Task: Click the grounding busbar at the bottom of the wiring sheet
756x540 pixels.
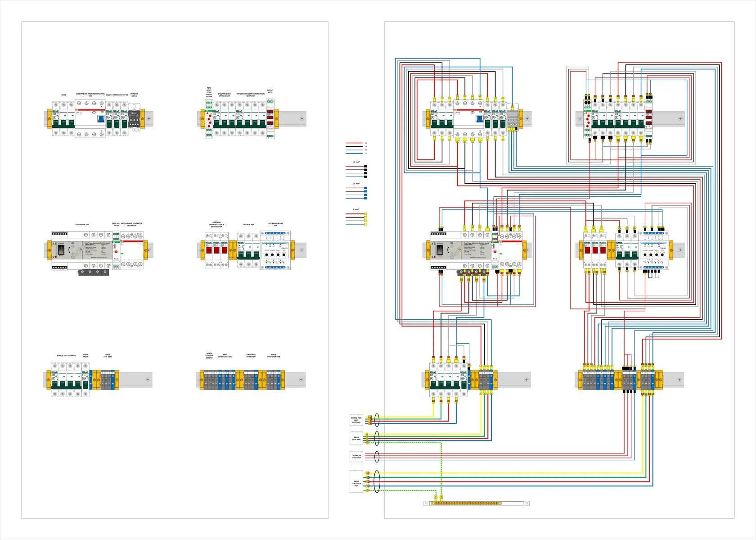Action: 477,503
